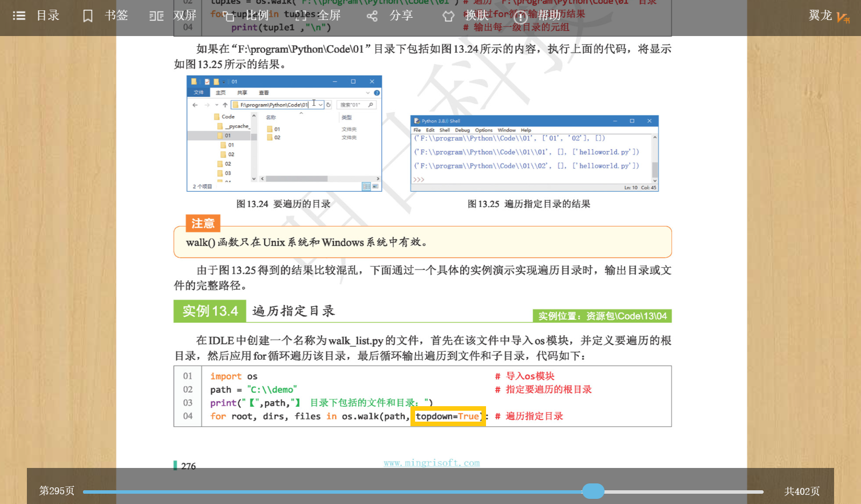Click the 实例位置：资源包\Code\13\04 label
Image resolution: width=861 pixels, height=504 pixels.
(602, 316)
